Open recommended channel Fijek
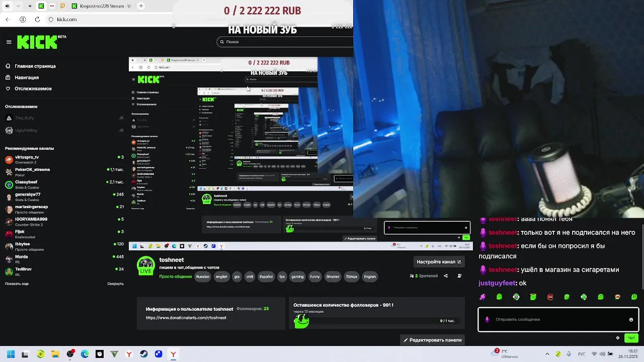This screenshot has height=362, width=644. [64, 234]
